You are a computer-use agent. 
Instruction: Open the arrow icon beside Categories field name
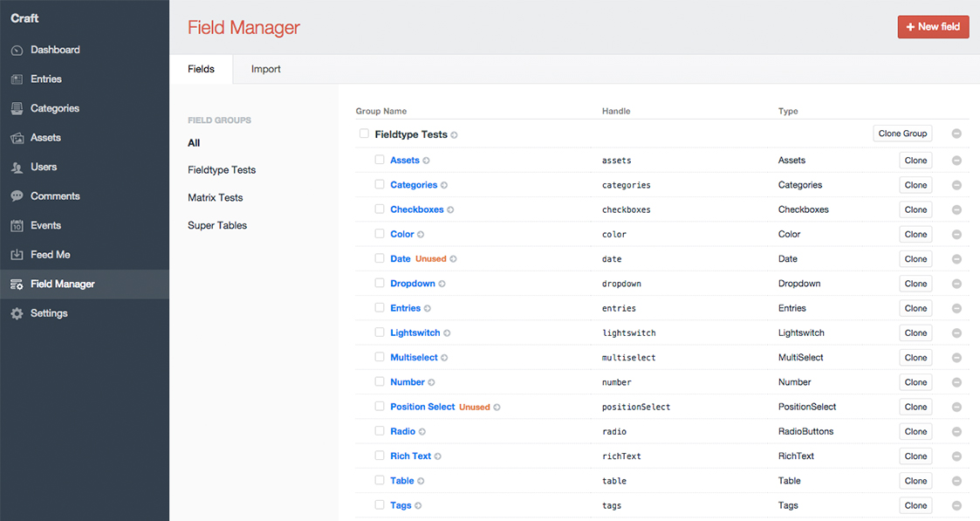coord(444,186)
